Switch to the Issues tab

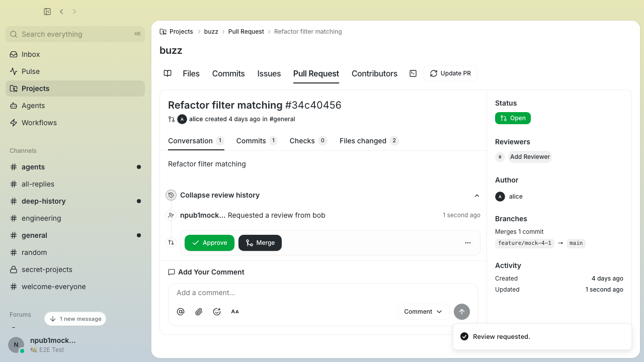[x=269, y=73]
